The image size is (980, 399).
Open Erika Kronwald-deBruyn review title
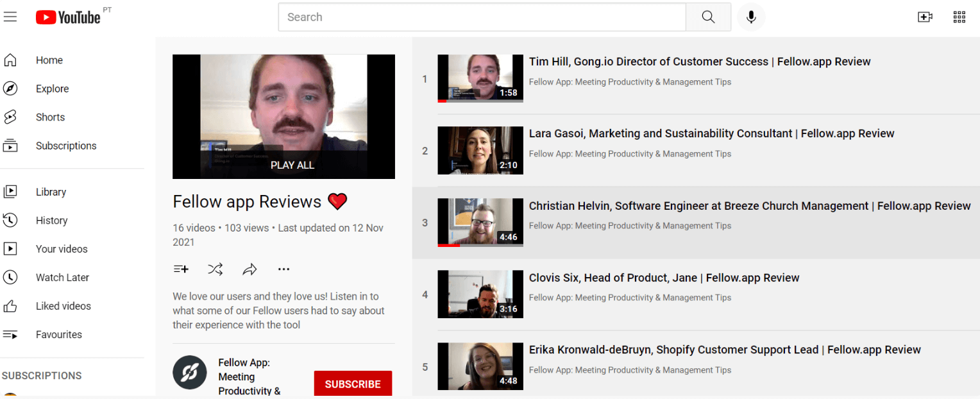click(725, 350)
